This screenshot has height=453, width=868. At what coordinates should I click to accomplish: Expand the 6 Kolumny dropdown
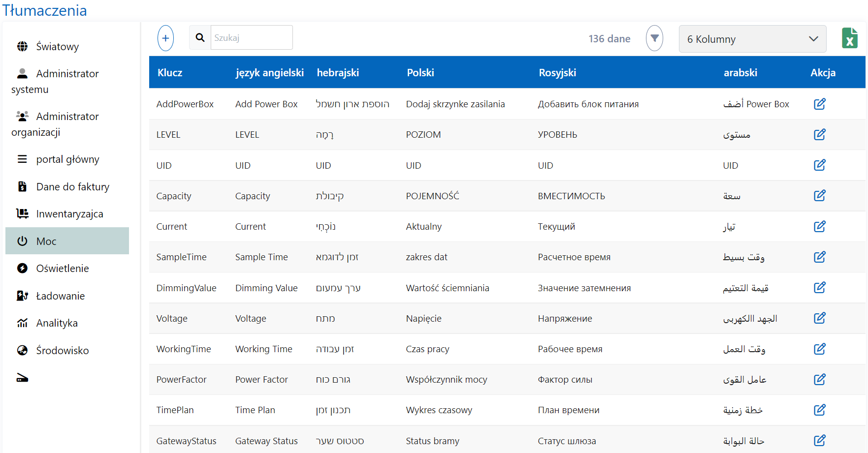[752, 39]
